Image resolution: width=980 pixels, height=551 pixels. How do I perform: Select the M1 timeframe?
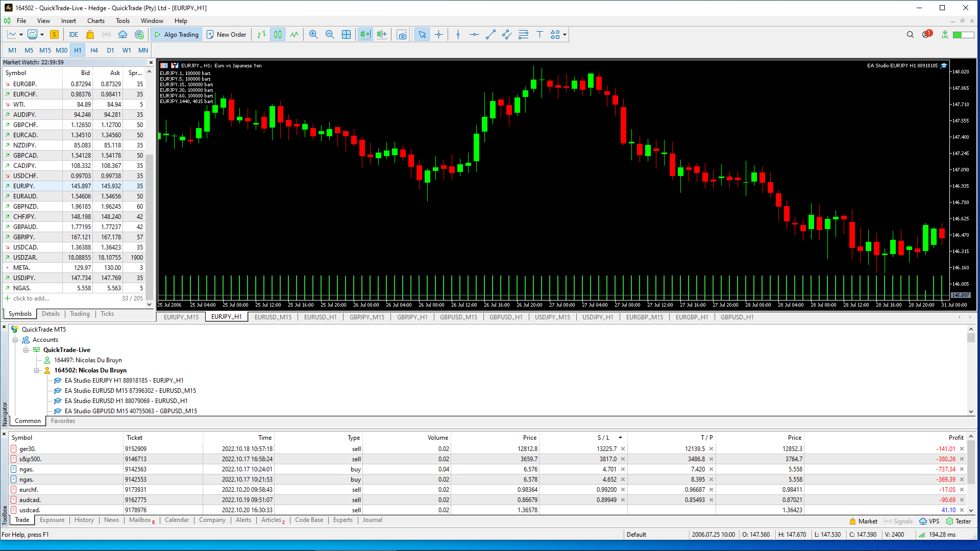(12, 51)
